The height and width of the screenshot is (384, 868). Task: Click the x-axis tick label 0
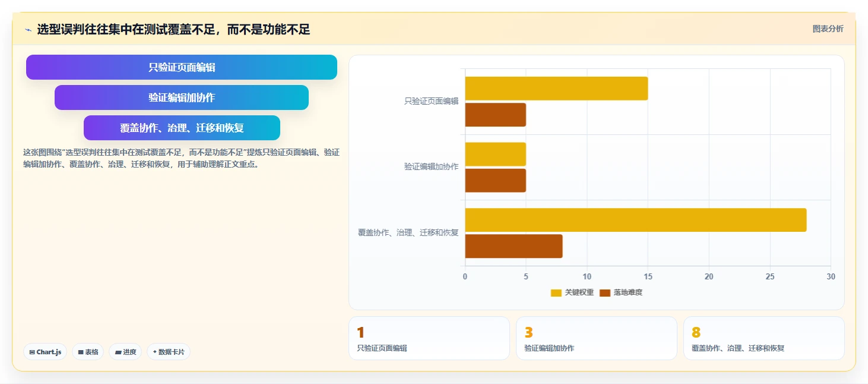click(x=465, y=277)
